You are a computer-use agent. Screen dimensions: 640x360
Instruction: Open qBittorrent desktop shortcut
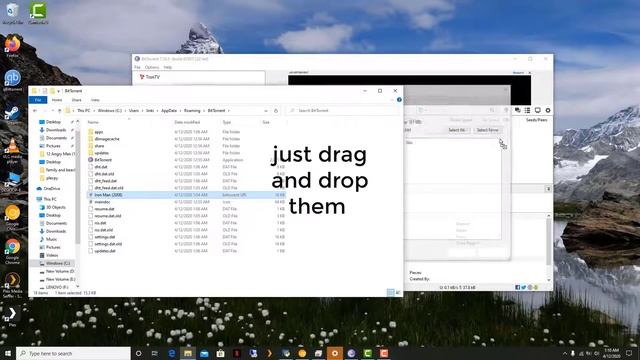click(12, 80)
